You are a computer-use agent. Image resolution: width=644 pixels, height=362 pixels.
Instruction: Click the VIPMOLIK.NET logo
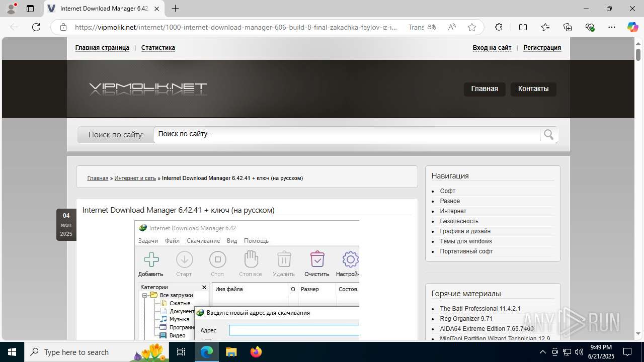[148, 89]
